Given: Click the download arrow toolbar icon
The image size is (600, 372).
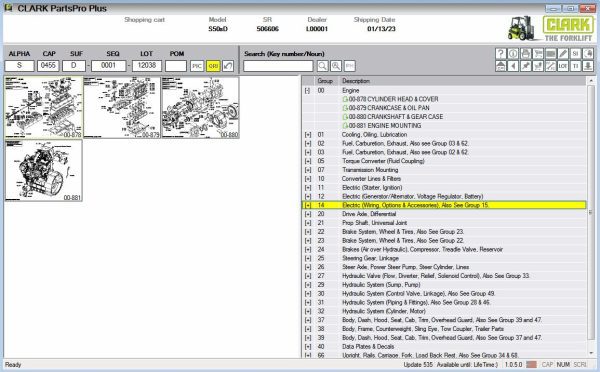Looking at the screenshot, I should tap(588, 66).
